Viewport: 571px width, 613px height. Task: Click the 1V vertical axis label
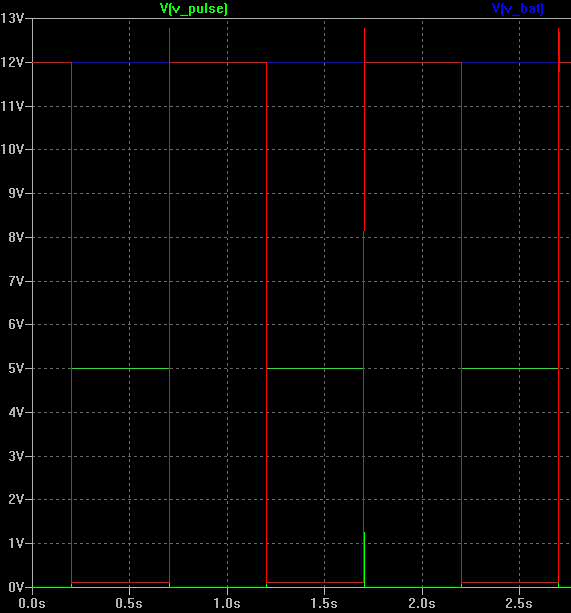[16, 543]
